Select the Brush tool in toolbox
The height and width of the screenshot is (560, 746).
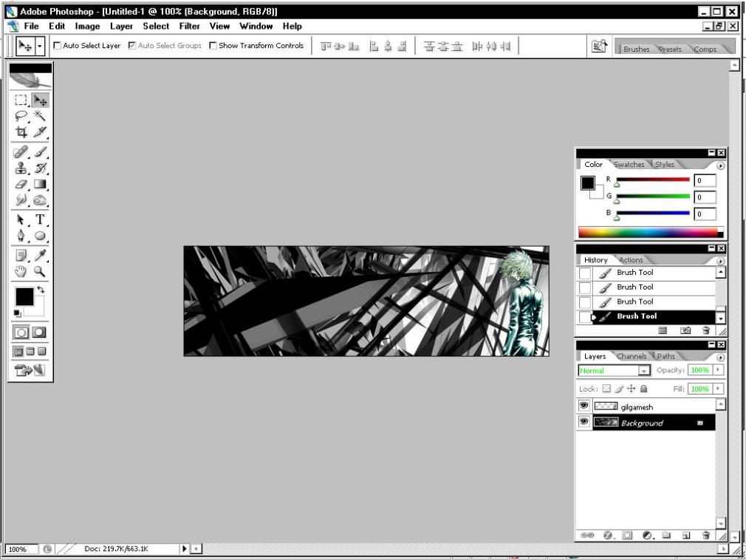[x=40, y=152]
